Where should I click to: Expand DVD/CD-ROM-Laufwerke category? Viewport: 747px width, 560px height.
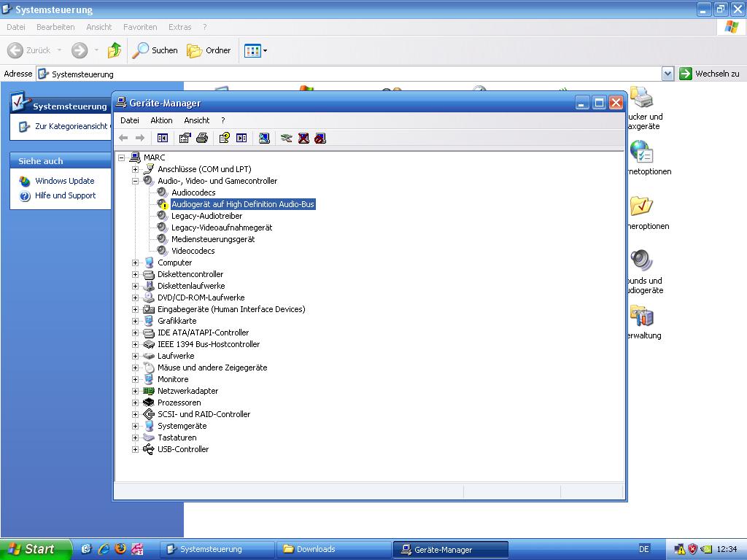point(135,297)
